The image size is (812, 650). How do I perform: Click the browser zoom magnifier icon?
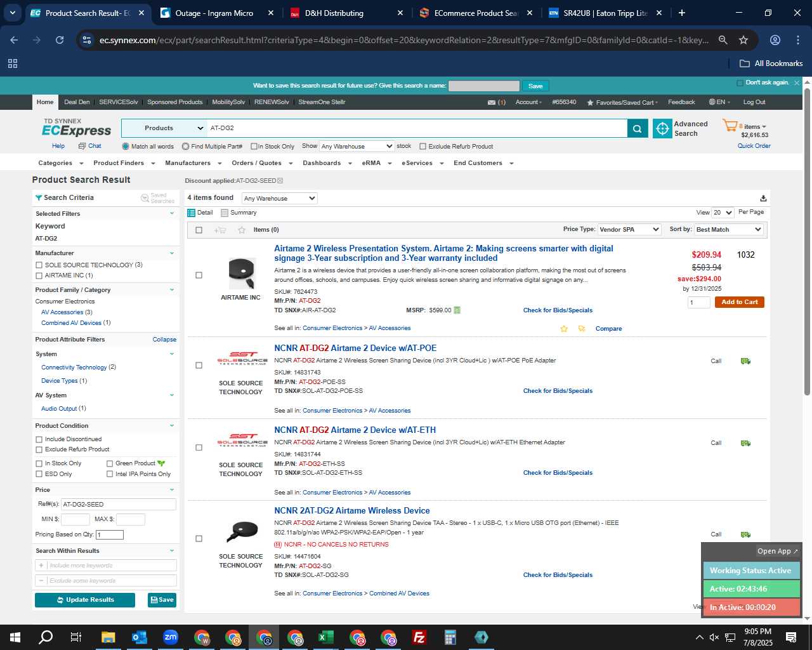pyautogui.click(x=723, y=40)
